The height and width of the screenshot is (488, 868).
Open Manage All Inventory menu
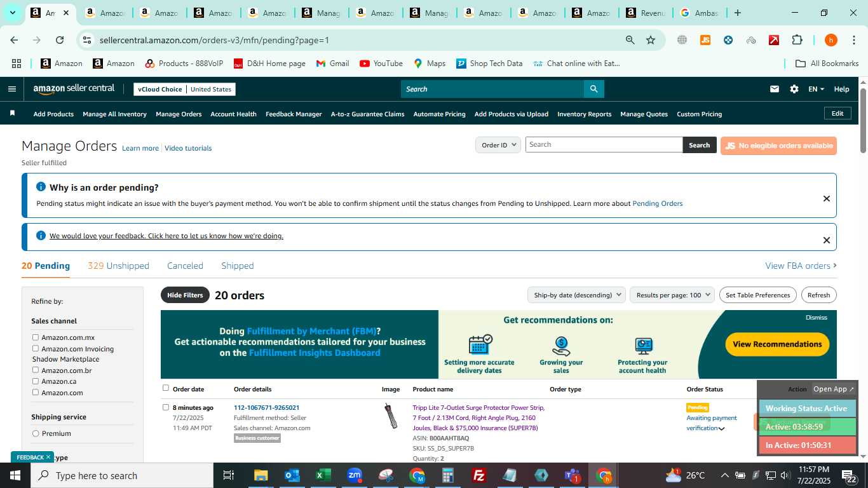click(x=114, y=114)
